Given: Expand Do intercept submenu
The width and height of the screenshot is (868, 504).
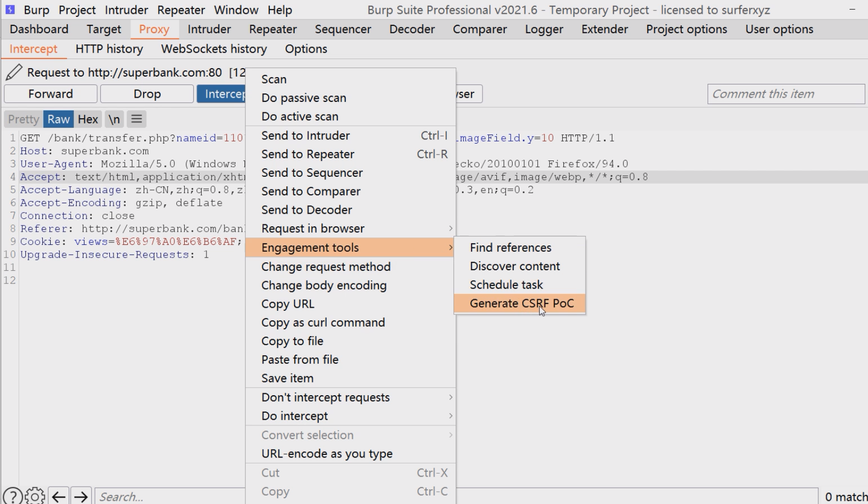Looking at the screenshot, I should click(x=351, y=416).
